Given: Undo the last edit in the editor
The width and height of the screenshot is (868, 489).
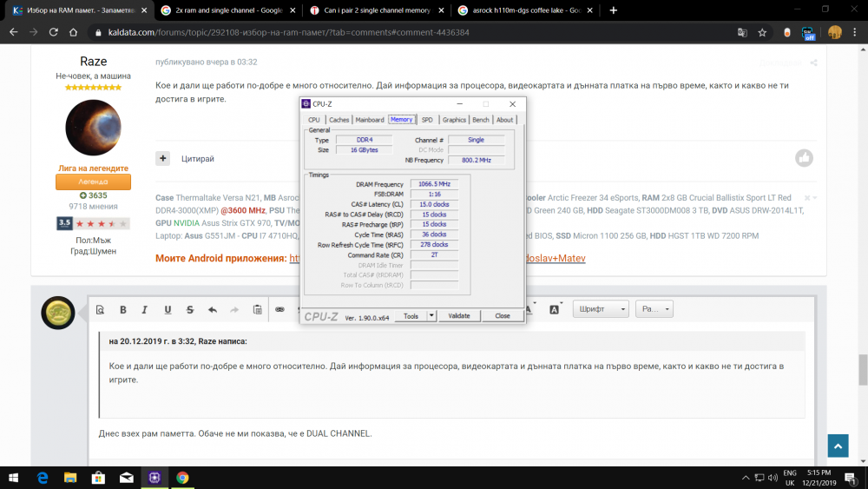Looking at the screenshot, I should click(x=213, y=309).
